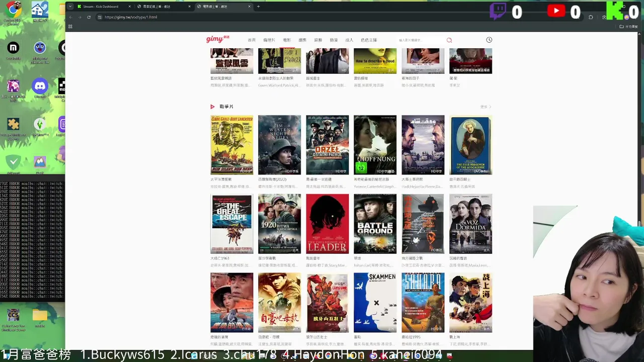Viewport: 644px width, 362px height.
Task: Click the search magnifier icon
Action: click(x=449, y=40)
